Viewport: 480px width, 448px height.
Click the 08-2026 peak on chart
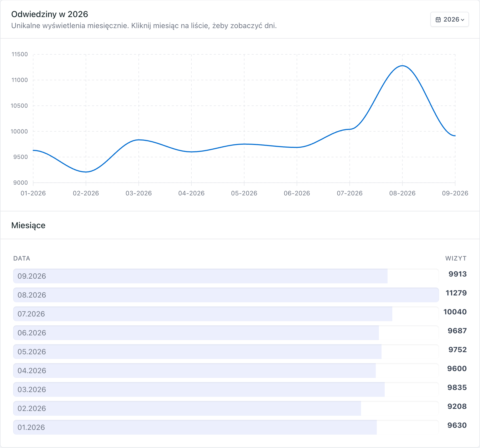point(402,66)
